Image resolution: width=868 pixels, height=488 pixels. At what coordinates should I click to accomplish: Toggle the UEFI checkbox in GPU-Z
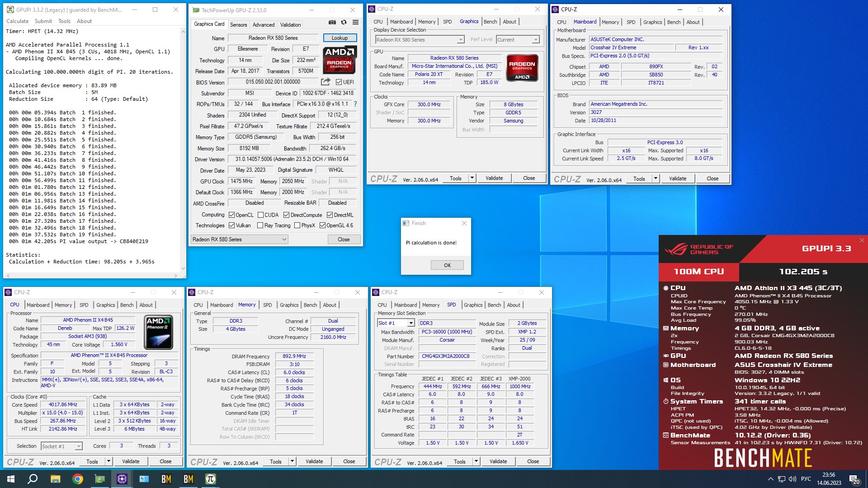[x=339, y=82]
